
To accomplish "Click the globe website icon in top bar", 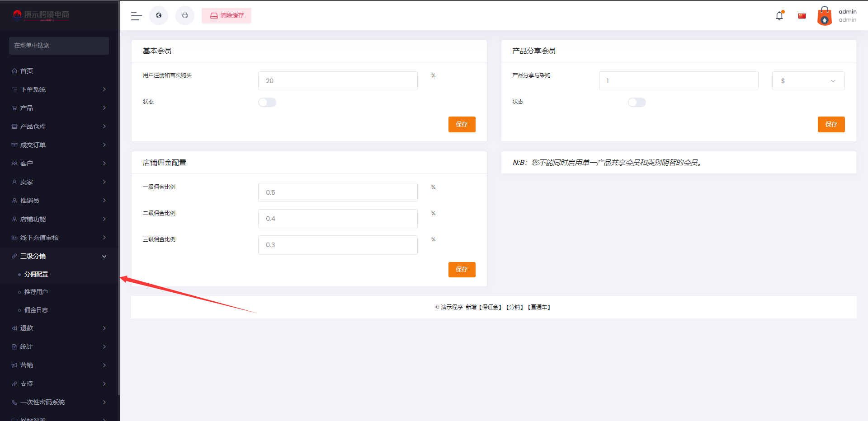I will 159,16.
